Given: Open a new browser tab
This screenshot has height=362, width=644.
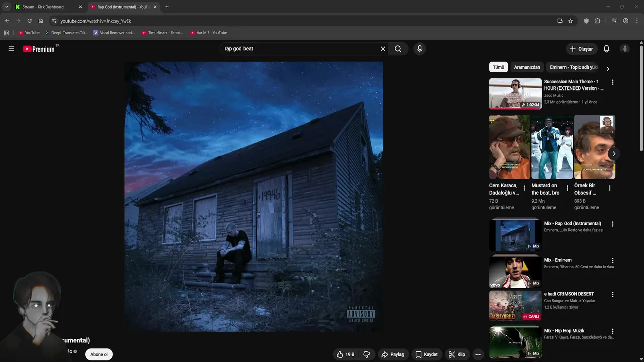Looking at the screenshot, I should point(167,7).
